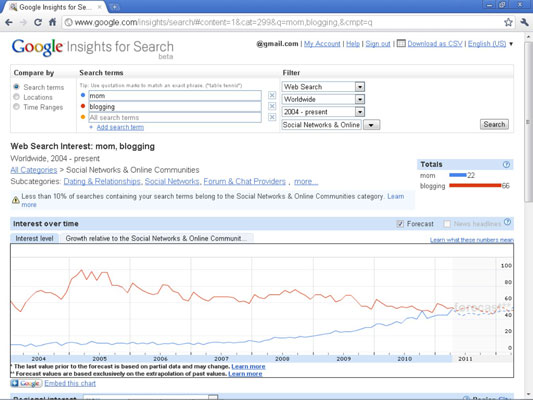Click the 'blogging' search term input field

[x=175, y=106]
